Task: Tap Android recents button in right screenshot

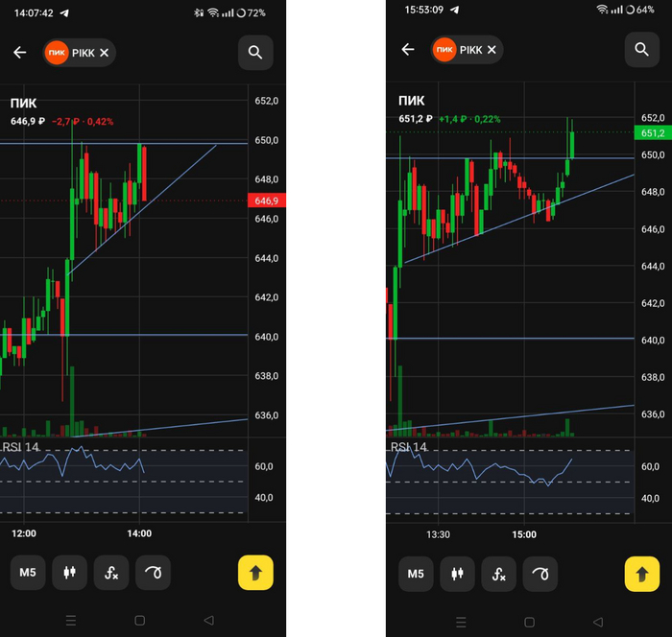Action: click(x=461, y=622)
